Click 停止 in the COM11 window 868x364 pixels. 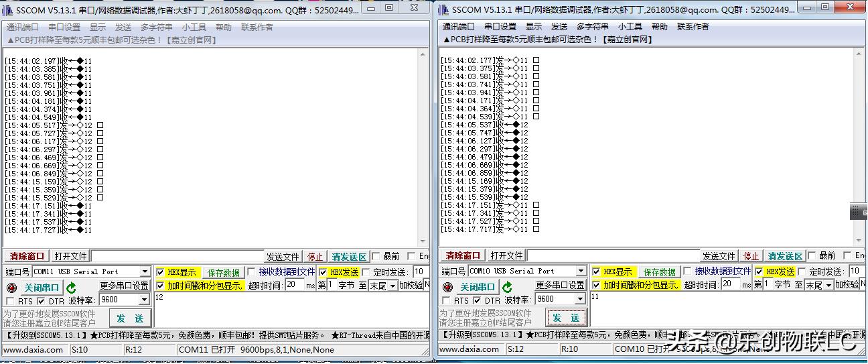[x=315, y=257]
